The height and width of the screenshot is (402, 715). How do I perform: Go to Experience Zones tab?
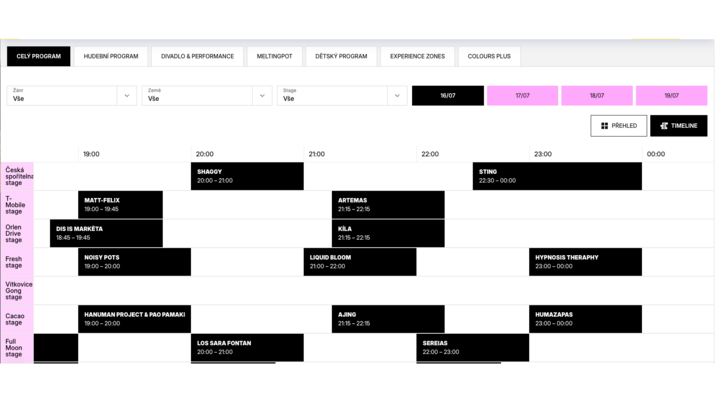tap(417, 56)
